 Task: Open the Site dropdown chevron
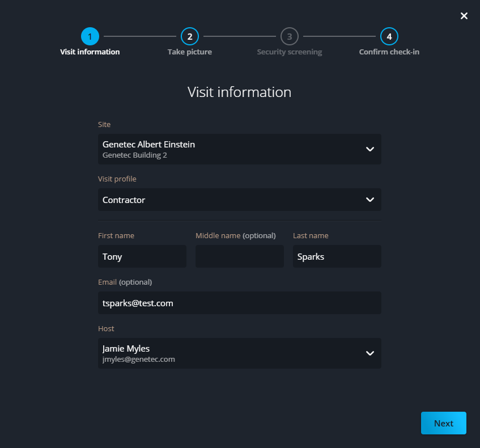tap(369, 149)
